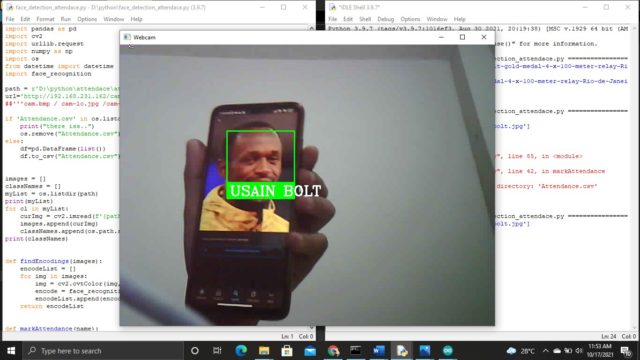Open the IDLE Shell File menu
Screen dimensions: 640x360
click(x=333, y=19)
